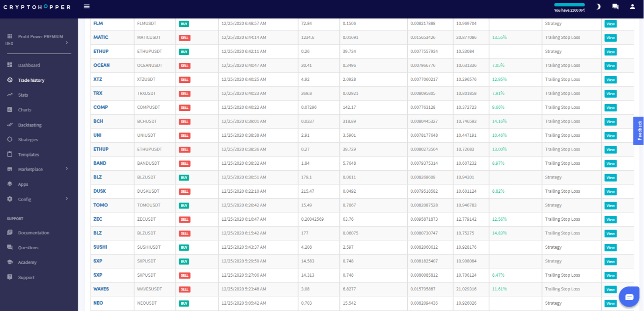This screenshot has height=311, width=644.
Task: Open the user account icon
Action: [632, 7]
